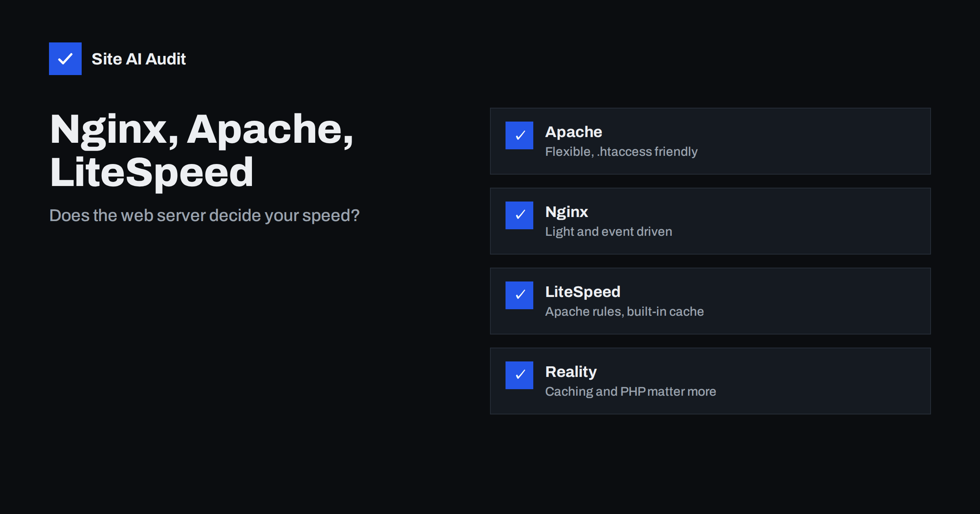Image resolution: width=980 pixels, height=514 pixels.
Task: Select the Nginx card title
Action: point(567,212)
